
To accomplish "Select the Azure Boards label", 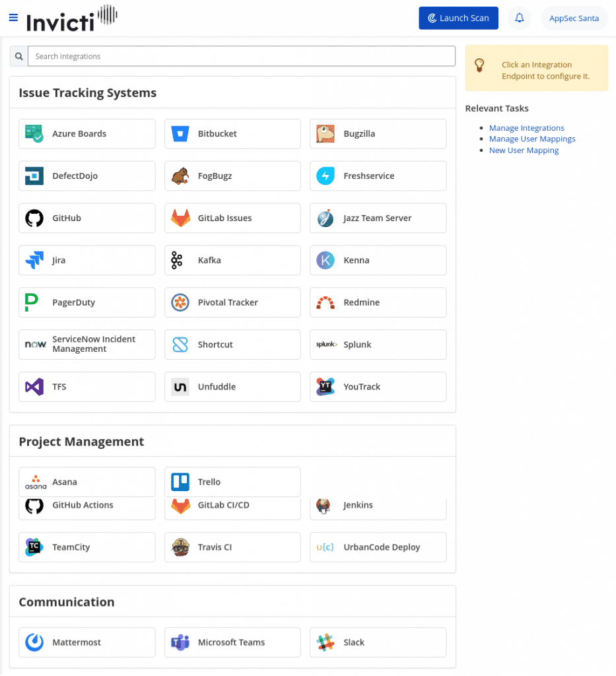I will (x=79, y=133).
